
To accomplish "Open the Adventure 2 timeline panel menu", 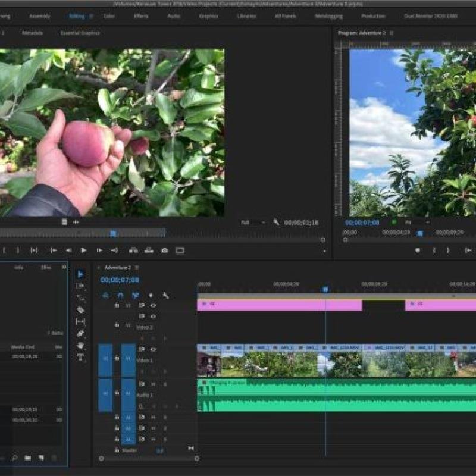I will pos(137,267).
